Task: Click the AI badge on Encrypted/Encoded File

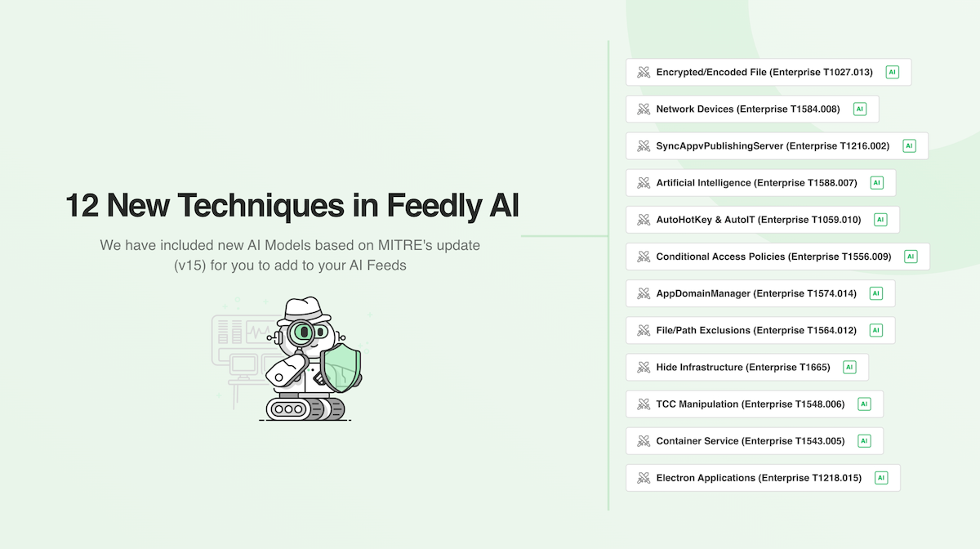Action: point(892,72)
